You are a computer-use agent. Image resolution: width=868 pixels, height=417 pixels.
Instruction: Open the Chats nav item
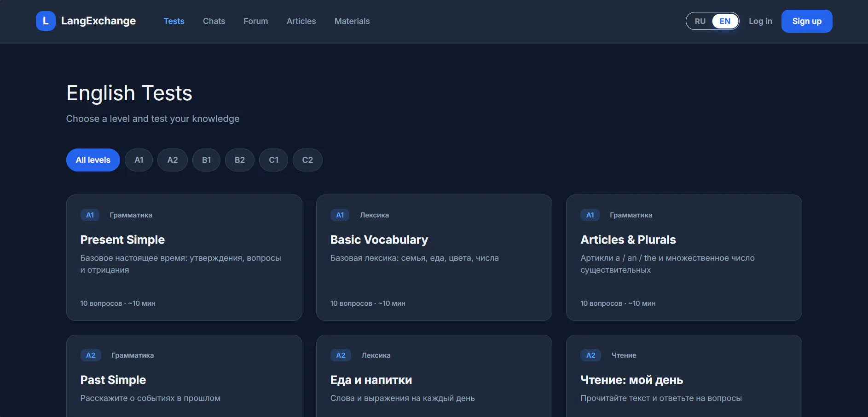(x=214, y=21)
